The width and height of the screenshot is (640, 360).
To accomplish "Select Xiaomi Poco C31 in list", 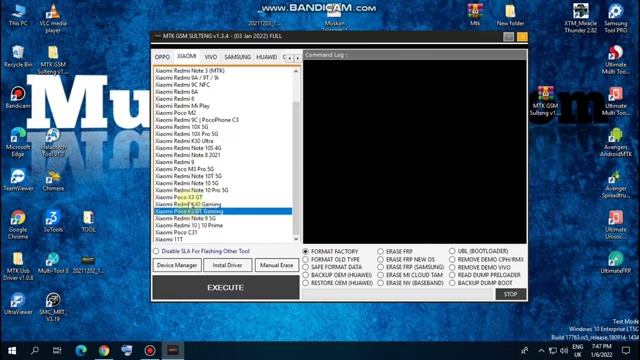I will [x=223, y=232].
